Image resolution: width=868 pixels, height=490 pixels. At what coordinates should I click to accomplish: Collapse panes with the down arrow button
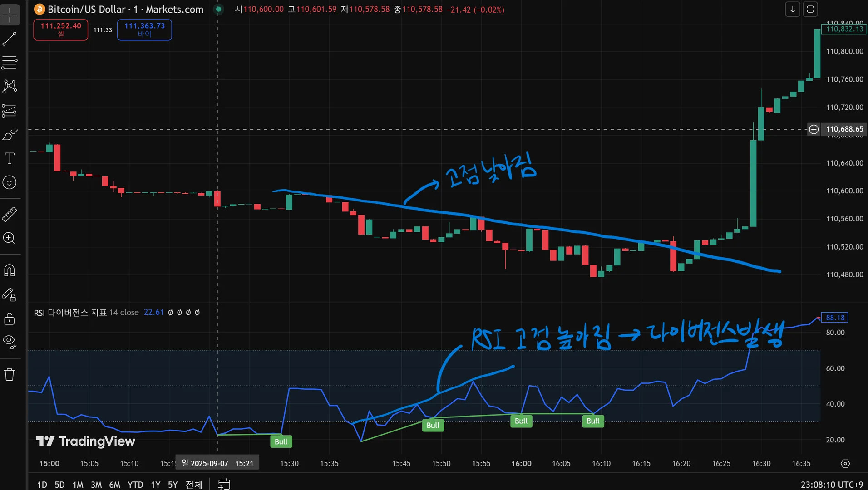click(793, 9)
